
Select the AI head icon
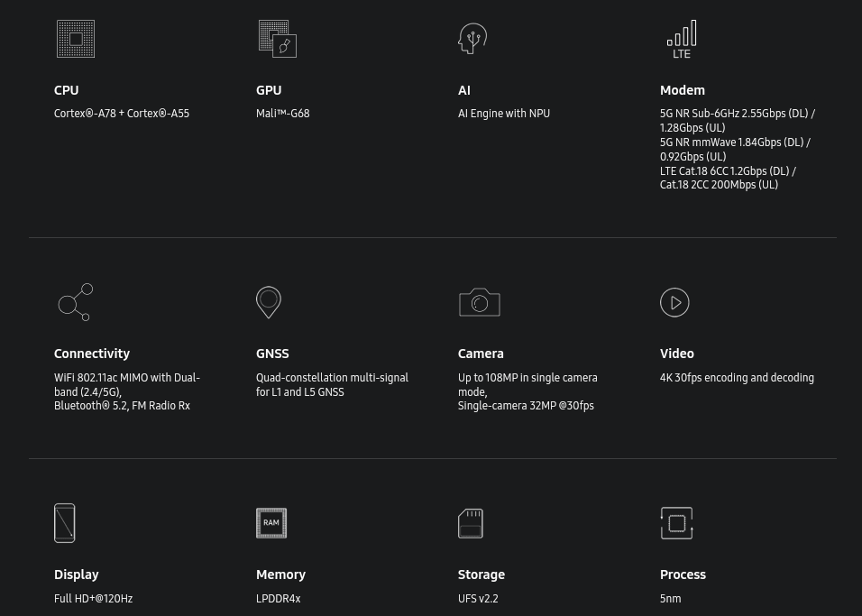[x=472, y=39]
